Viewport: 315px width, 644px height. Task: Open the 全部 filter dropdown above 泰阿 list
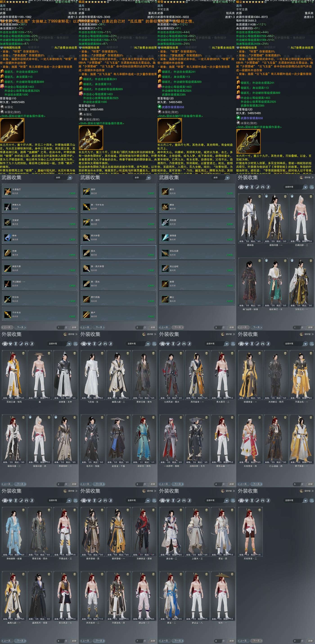coord(143,177)
